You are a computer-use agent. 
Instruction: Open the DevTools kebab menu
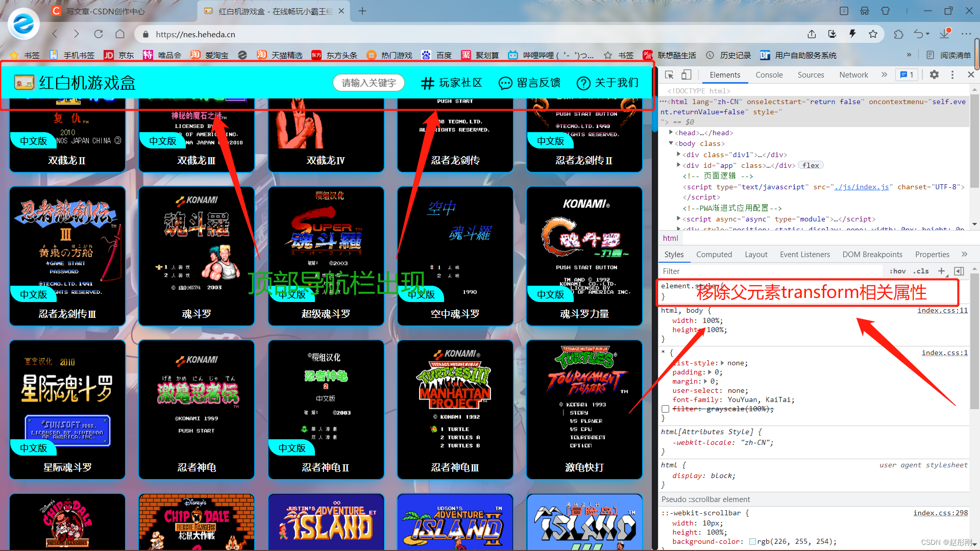(x=952, y=75)
